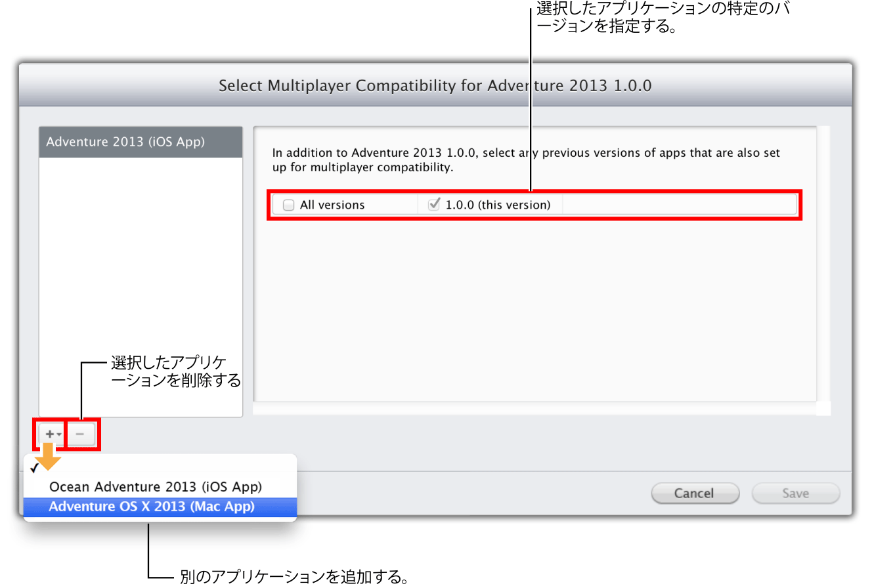
Task: Click the instruction text about previous versions
Action: click(x=527, y=160)
